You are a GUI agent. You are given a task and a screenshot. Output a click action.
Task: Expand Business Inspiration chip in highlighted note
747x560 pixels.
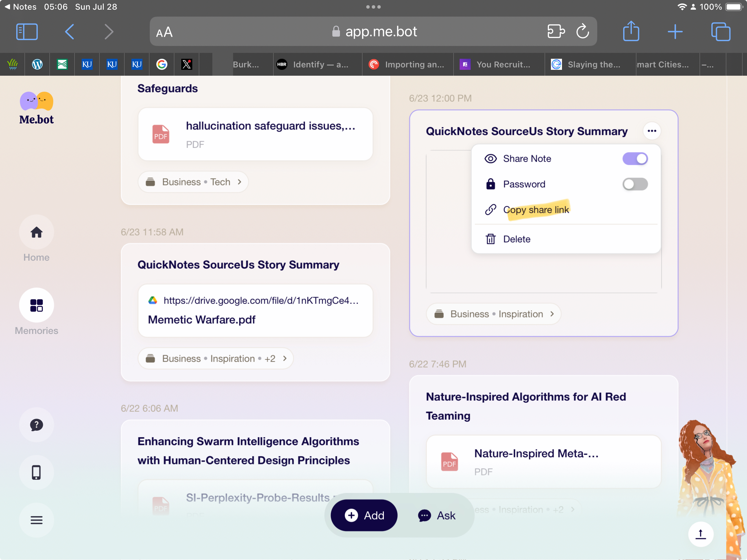click(493, 314)
